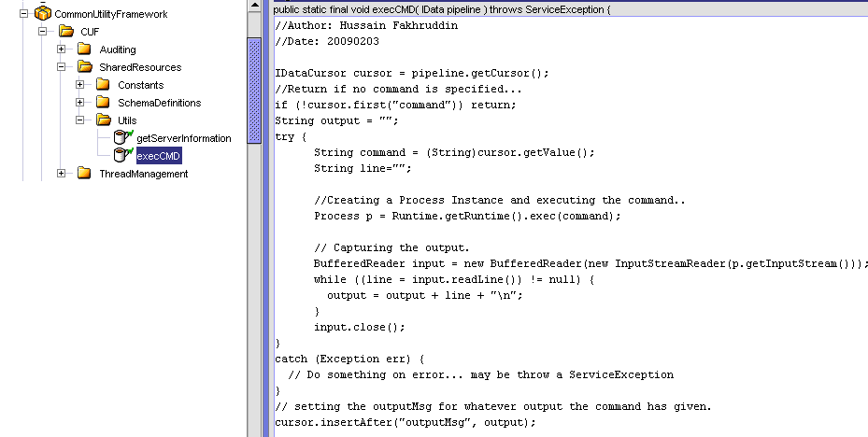
Task: Click the input.close() line
Action: tap(360, 327)
